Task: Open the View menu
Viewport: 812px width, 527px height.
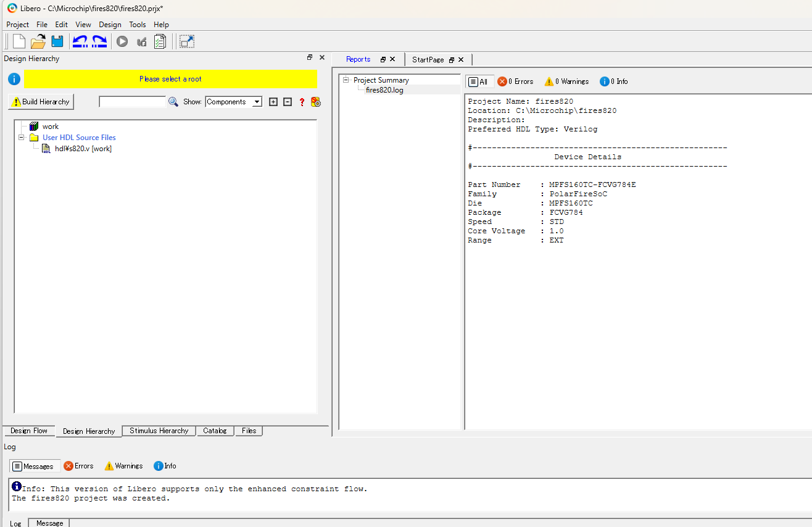Action: (83, 25)
